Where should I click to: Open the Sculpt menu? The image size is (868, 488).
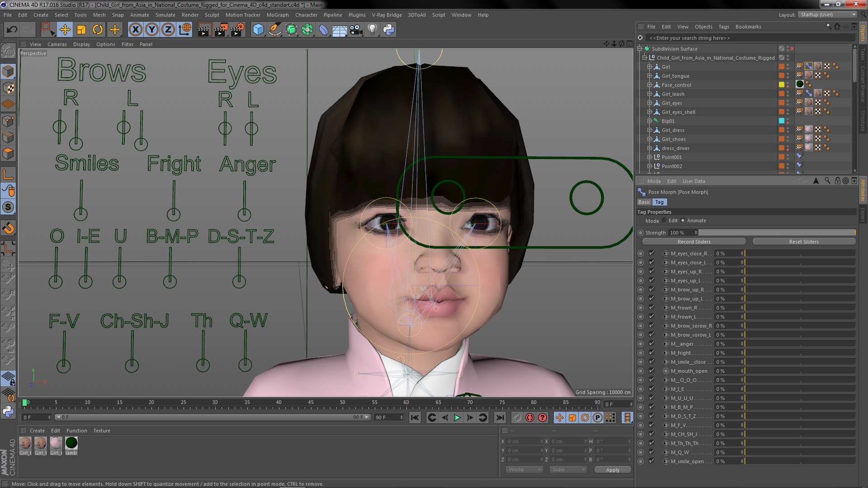[x=212, y=15]
